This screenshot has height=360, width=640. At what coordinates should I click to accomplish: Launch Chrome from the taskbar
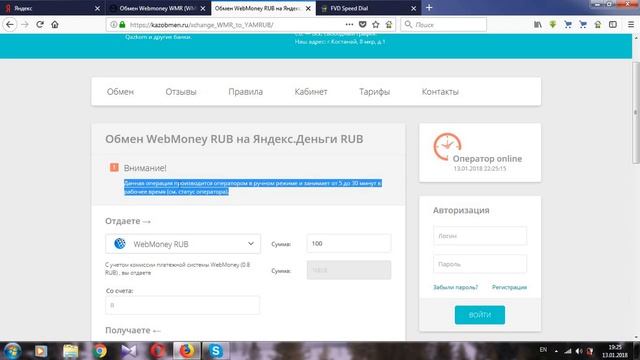pyautogui.click(x=99, y=351)
